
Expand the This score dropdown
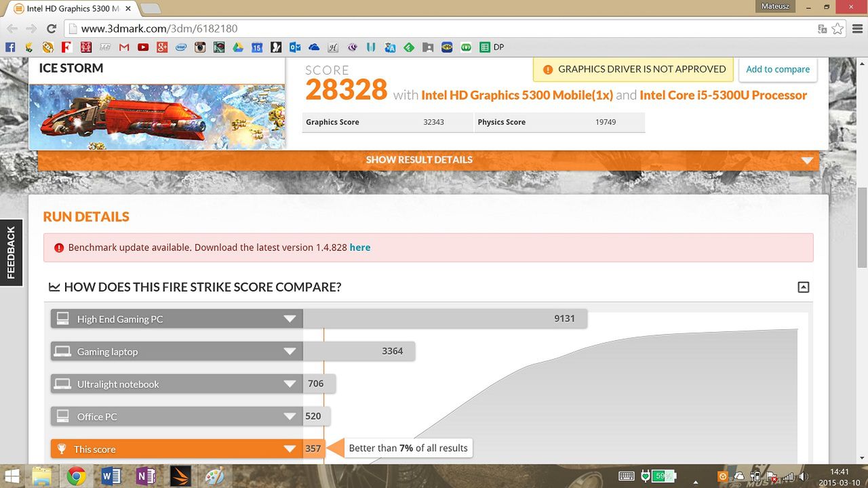290,449
